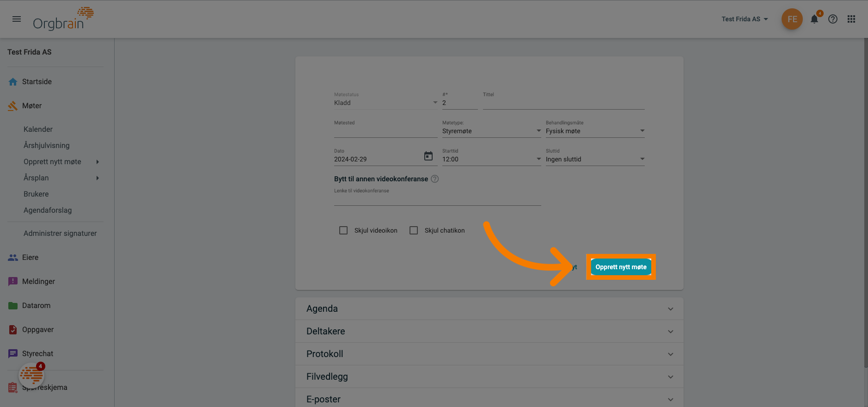Viewport: 868px width, 407px height.
Task: Open Administrer signaturer in sidebar
Action: click(x=60, y=234)
